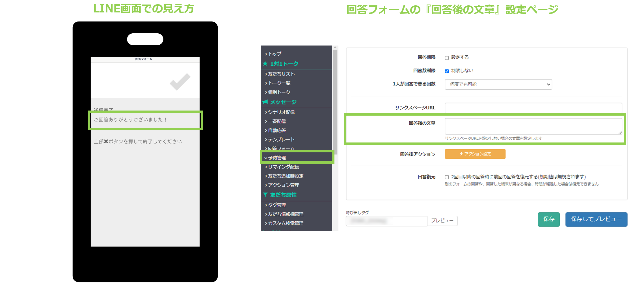Screen dimensions: 644x294
Task: Click the 保存してプレビュー button
Action: (596, 219)
